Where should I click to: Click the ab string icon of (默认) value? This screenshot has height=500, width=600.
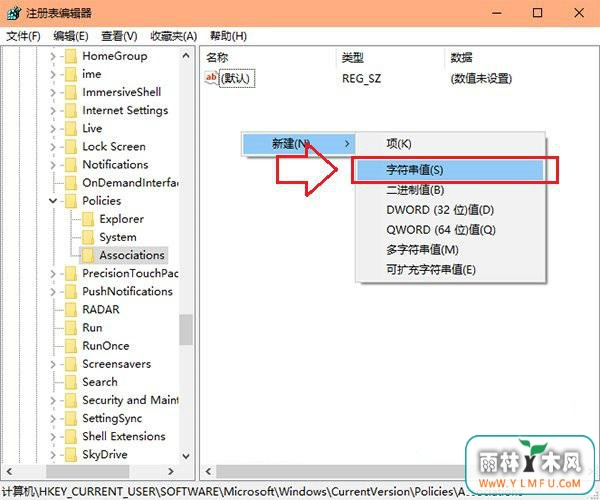point(212,78)
